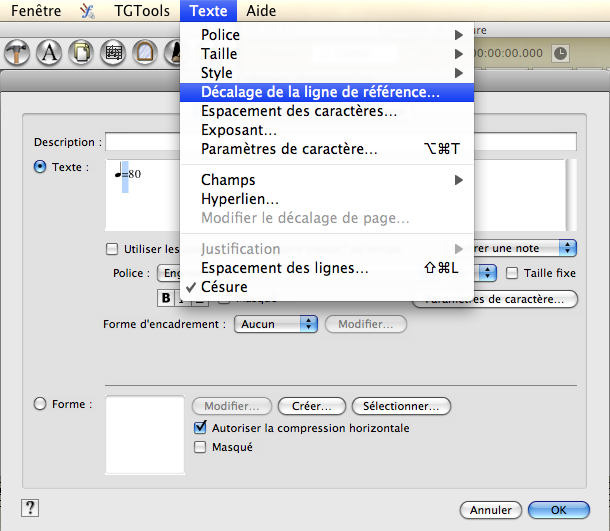Choose 'Décalage de la ligne de référence…'
The height and width of the screenshot is (531, 610).
pyautogui.click(x=318, y=92)
